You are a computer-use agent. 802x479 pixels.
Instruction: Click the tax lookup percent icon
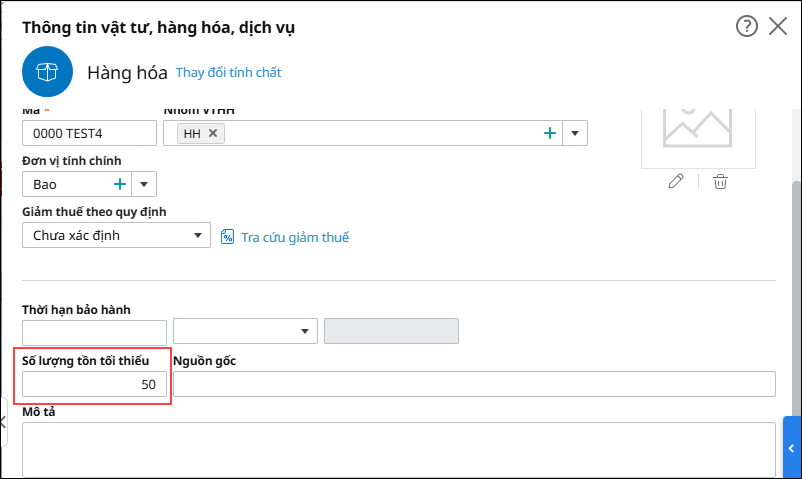point(227,237)
